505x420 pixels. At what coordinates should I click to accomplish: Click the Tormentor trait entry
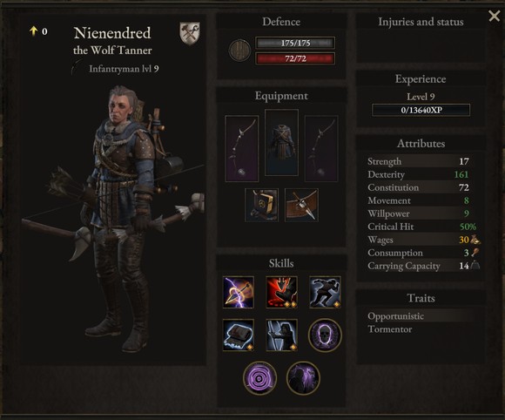click(x=390, y=329)
